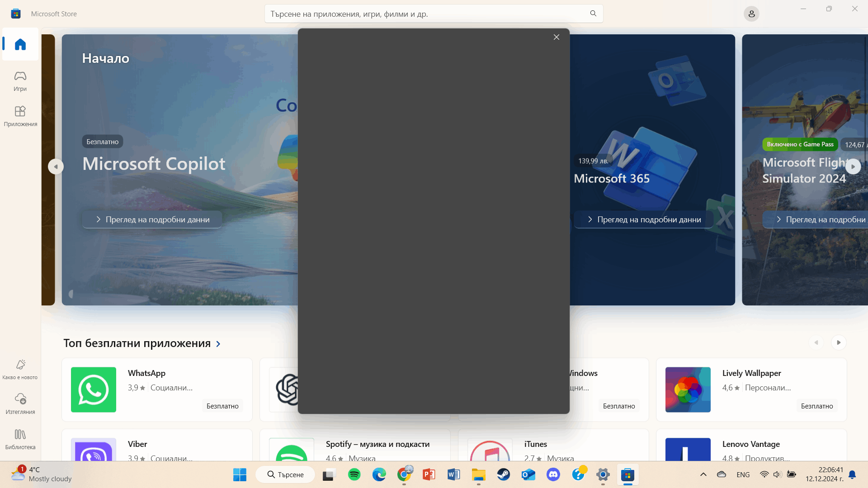Open Get Help app from taskbar
The width and height of the screenshot is (868, 488).
(578, 474)
